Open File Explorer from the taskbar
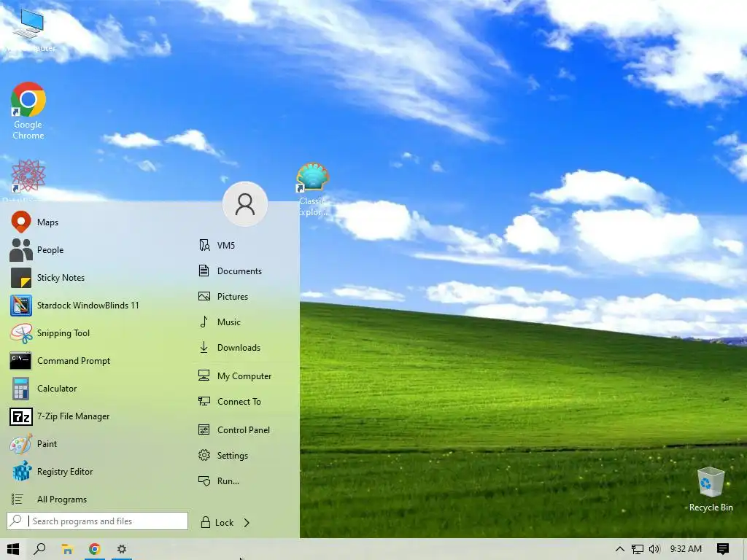This screenshot has height=560, width=747. click(x=67, y=549)
